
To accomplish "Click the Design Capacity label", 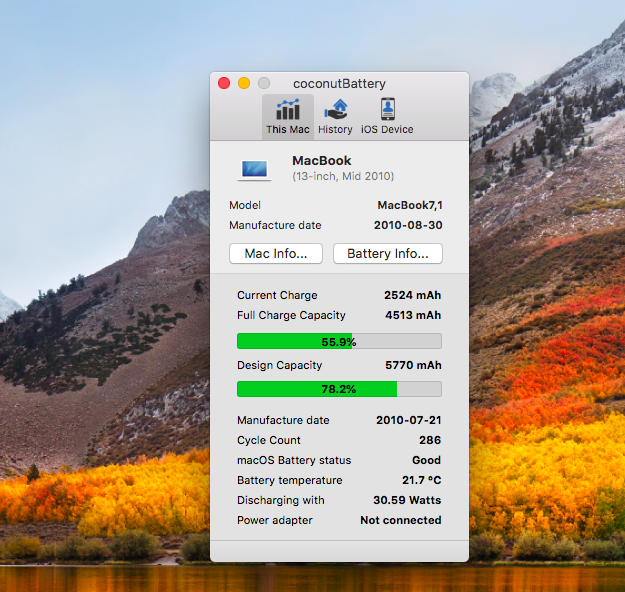I will (280, 365).
